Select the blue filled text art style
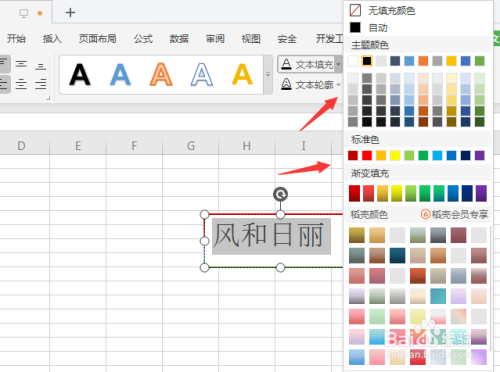 tap(120, 75)
